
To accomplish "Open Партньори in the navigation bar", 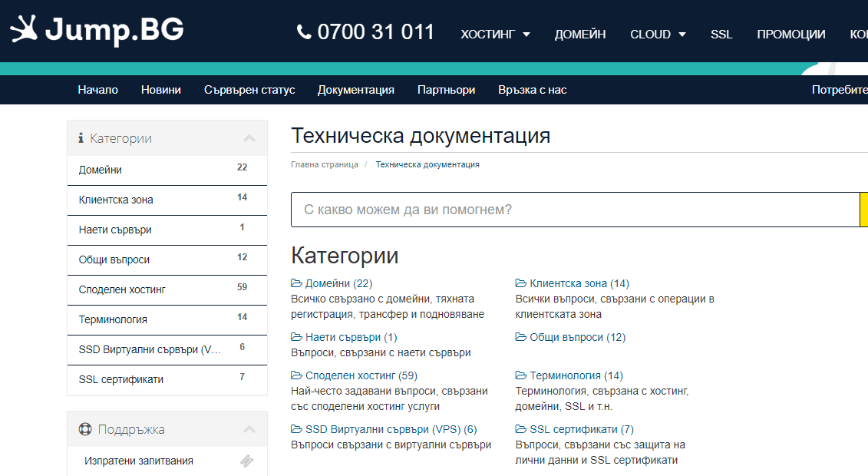I will click(x=446, y=90).
